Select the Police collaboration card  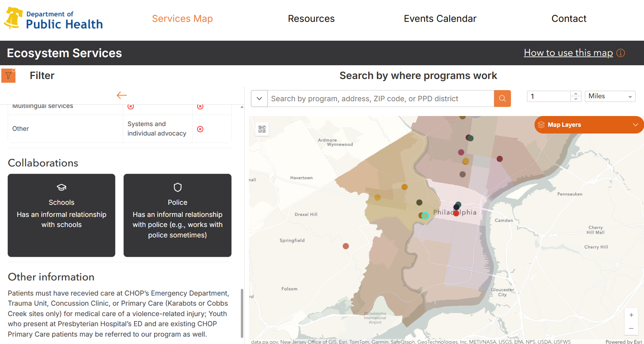[x=177, y=215]
